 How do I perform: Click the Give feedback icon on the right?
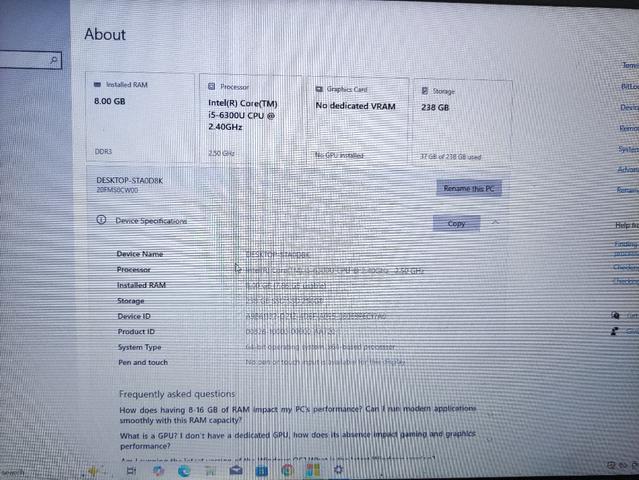(x=615, y=331)
